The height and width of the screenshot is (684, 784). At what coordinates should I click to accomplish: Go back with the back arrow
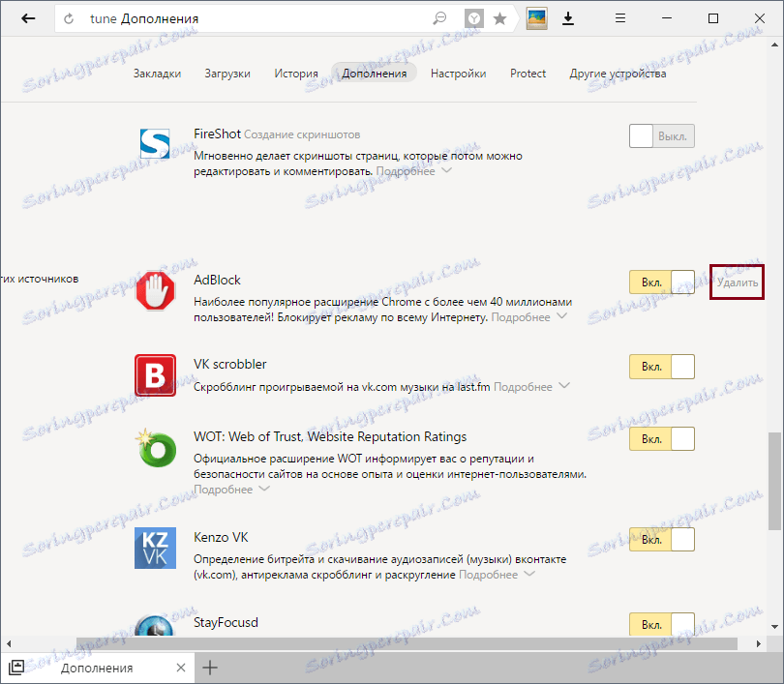28,19
